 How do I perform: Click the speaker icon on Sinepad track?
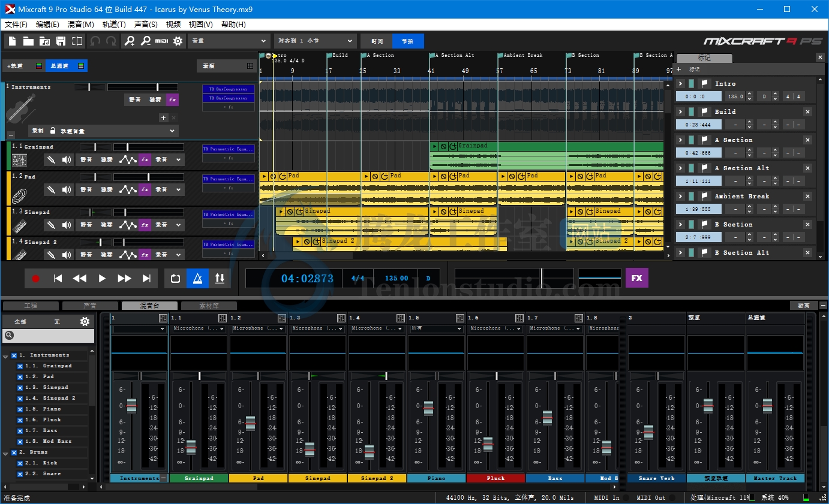pos(67,225)
